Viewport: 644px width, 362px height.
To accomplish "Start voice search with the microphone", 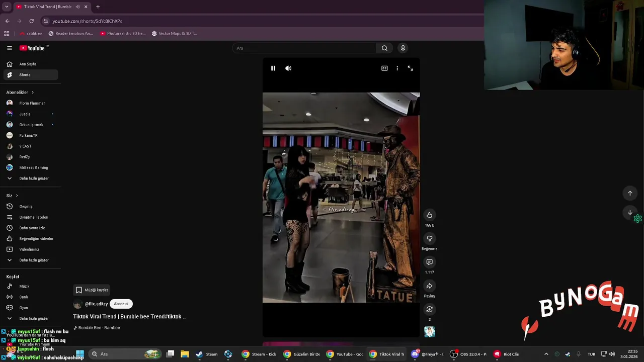I will coord(403,48).
